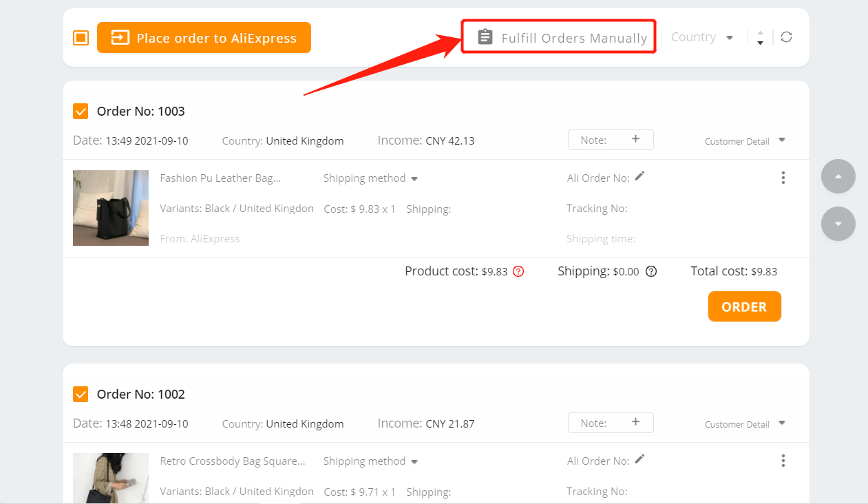Open more options menu for order 1003 item
The width and height of the screenshot is (868, 504).
[783, 178]
